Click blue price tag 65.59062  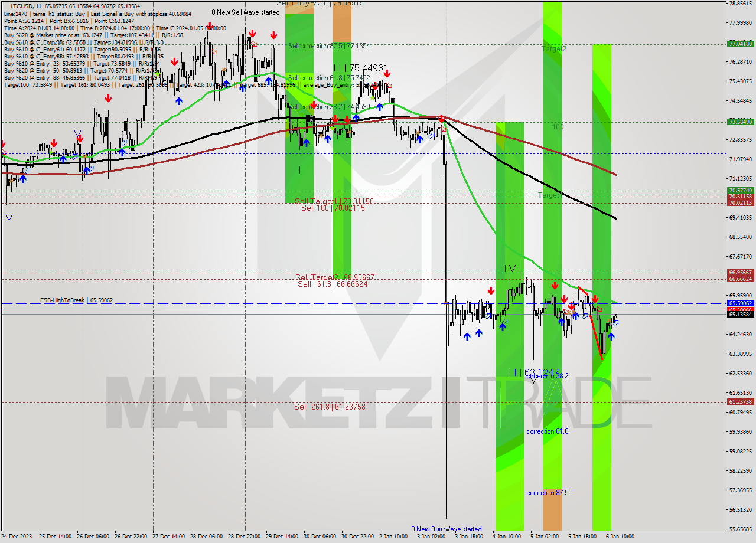741,303
